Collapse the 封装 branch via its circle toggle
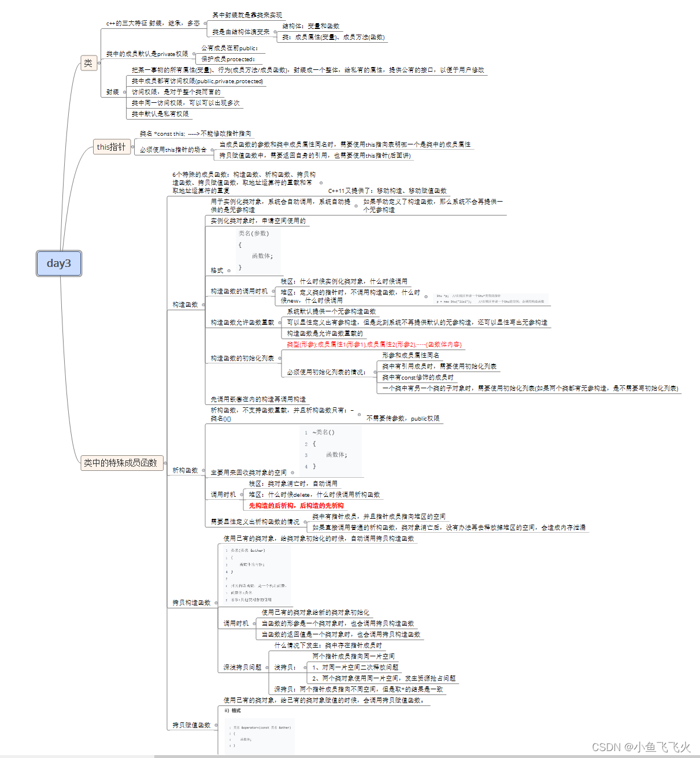Viewport: 700px width, 758px height. pyautogui.click(x=123, y=91)
